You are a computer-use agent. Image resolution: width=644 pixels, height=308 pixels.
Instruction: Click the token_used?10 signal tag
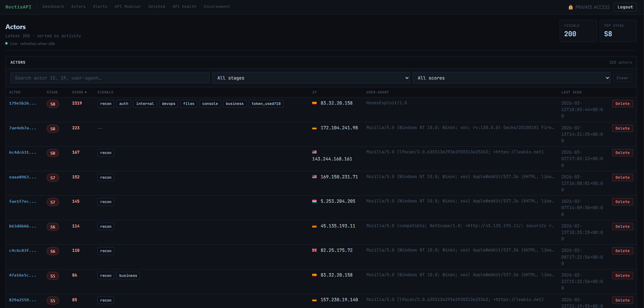click(266, 104)
